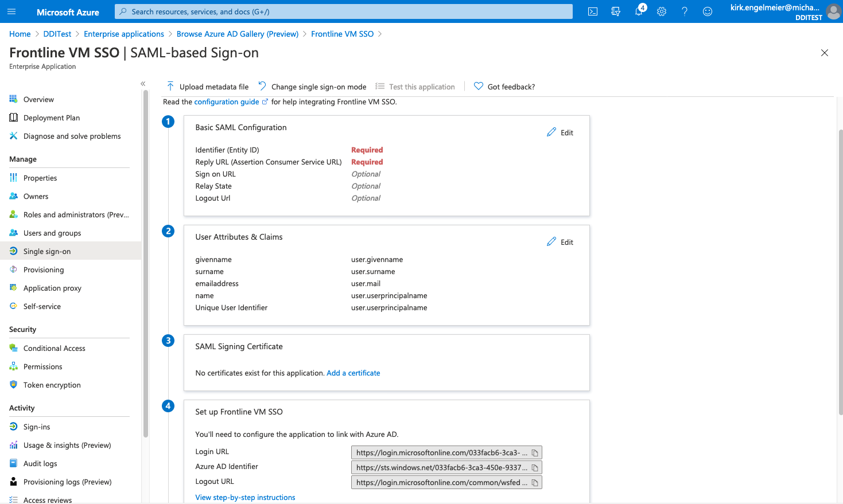
Task: Click your account avatar at top right
Action: coord(833,11)
